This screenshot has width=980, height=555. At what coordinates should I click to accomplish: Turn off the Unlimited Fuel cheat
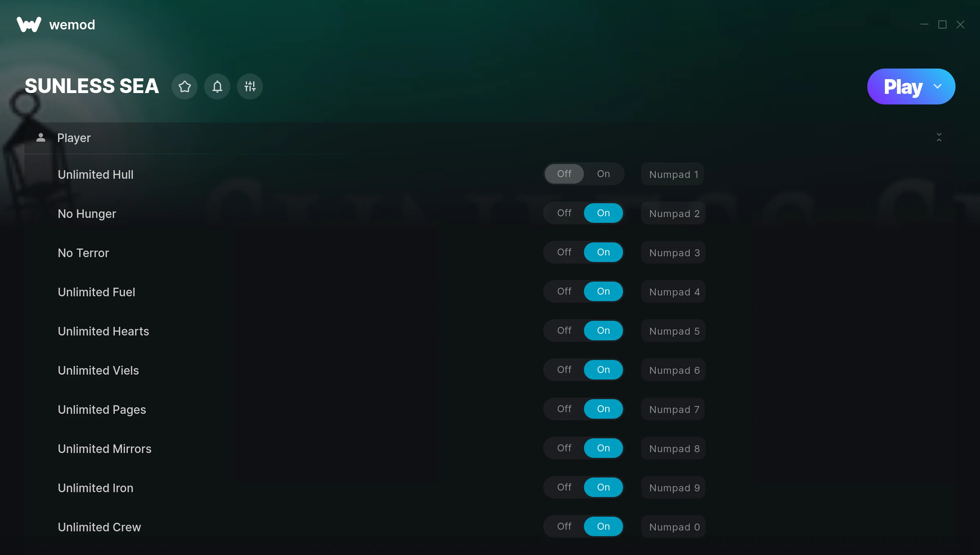(564, 291)
